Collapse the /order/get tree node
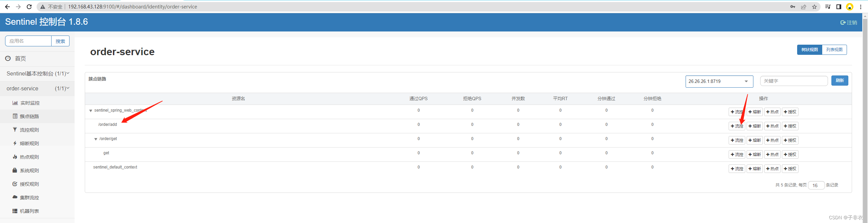868x223 pixels. (96, 139)
